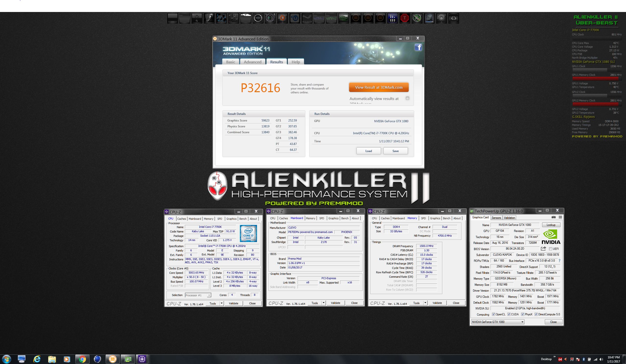The image size is (626, 364).
Task: Click the Windows Start orb
Action: tap(6, 359)
